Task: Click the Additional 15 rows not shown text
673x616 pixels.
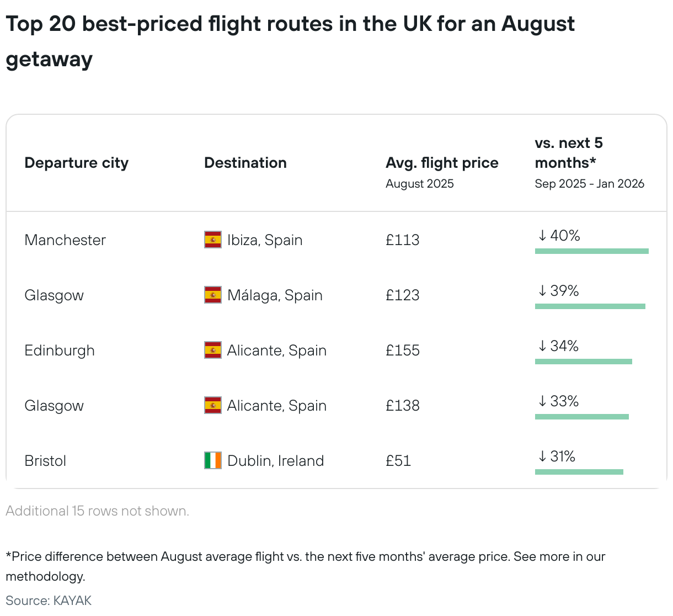Action: click(x=97, y=511)
